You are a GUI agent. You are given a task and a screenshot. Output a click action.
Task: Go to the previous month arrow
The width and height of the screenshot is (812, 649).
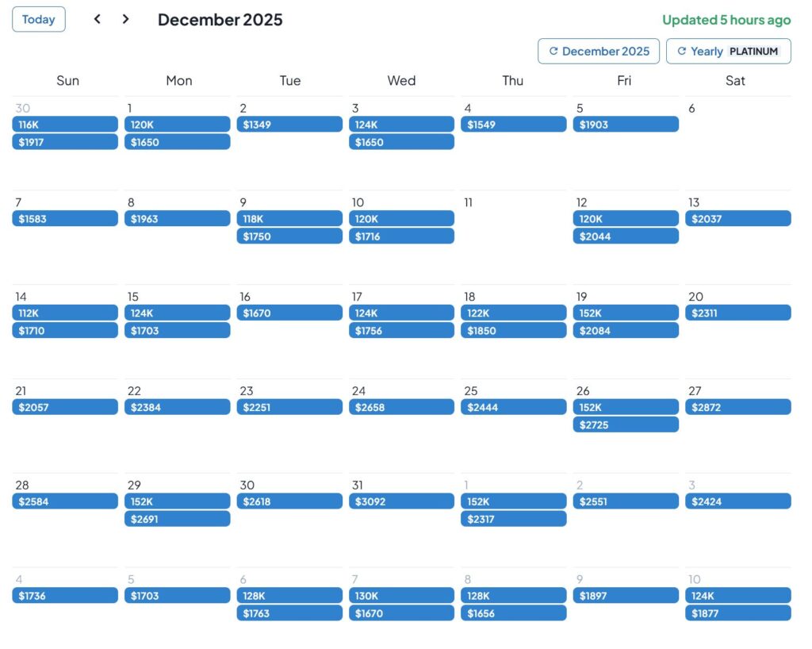click(x=98, y=19)
